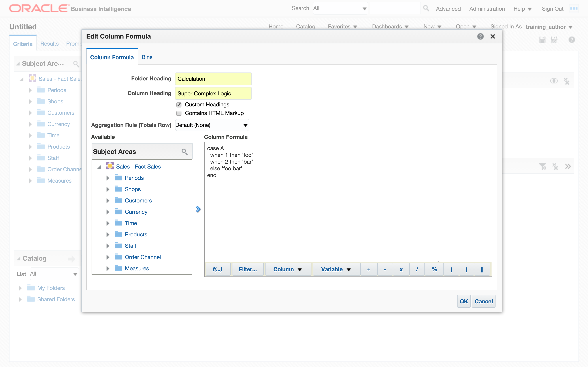The image size is (588, 367).
Task: Click the Subject Areas search magnifier icon
Action: (x=184, y=152)
